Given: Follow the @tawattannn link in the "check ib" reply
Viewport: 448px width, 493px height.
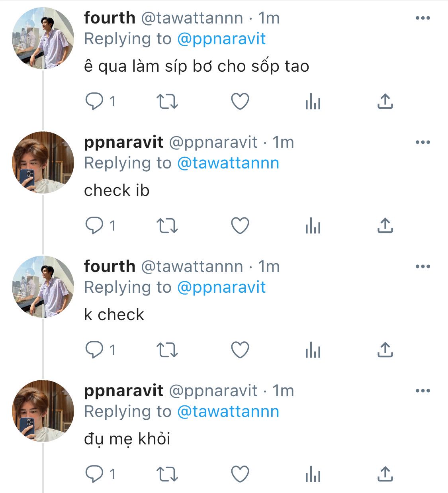Looking at the screenshot, I should 228,163.
